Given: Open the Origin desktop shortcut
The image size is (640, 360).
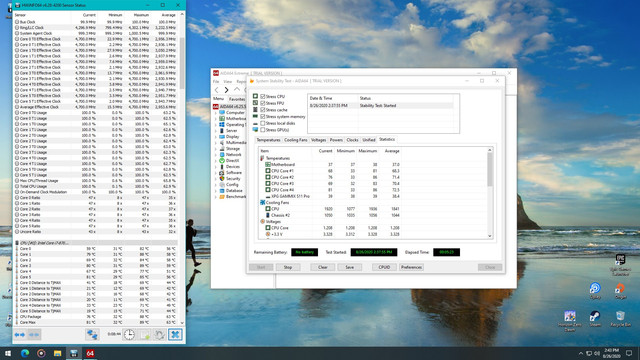Looking at the screenshot, I should coord(620,291).
